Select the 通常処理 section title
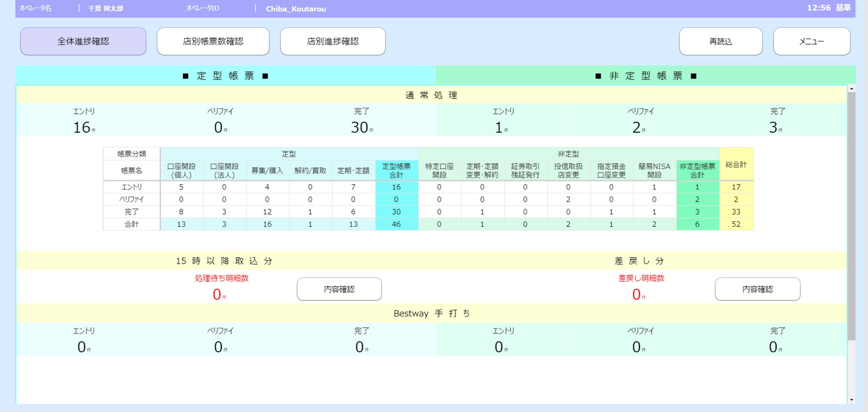This screenshot has height=412, width=868. click(x=432, y=95)
